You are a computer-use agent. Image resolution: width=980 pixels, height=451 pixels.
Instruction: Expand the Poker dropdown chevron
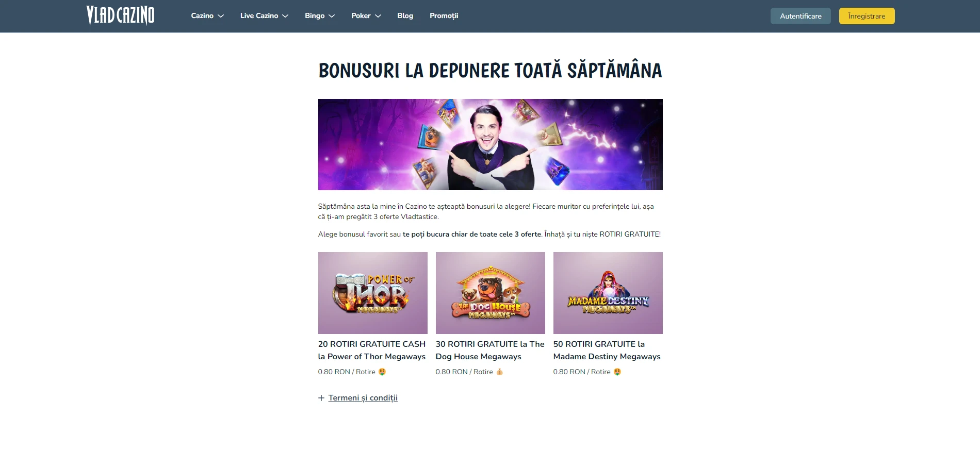coord(378,16)
